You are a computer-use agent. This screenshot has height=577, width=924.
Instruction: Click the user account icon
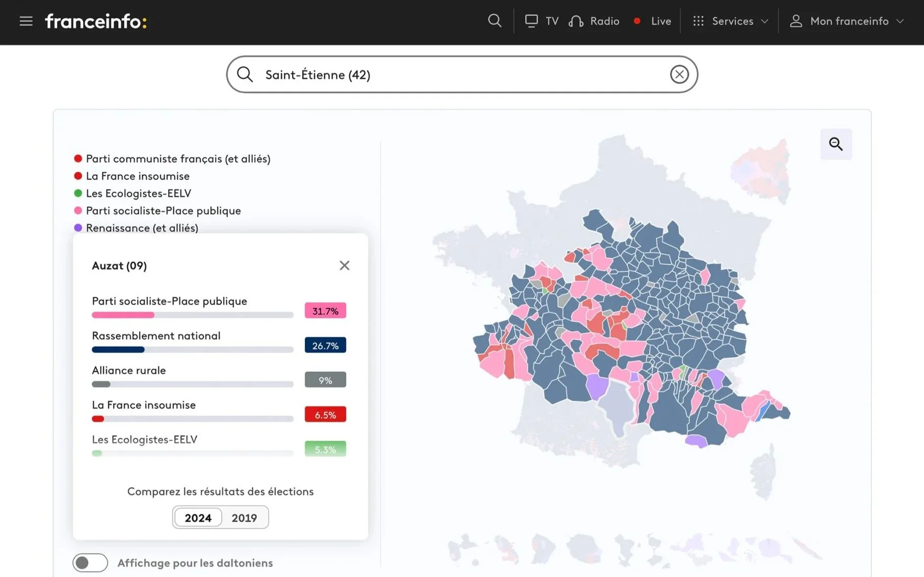(x=796, y=21)
